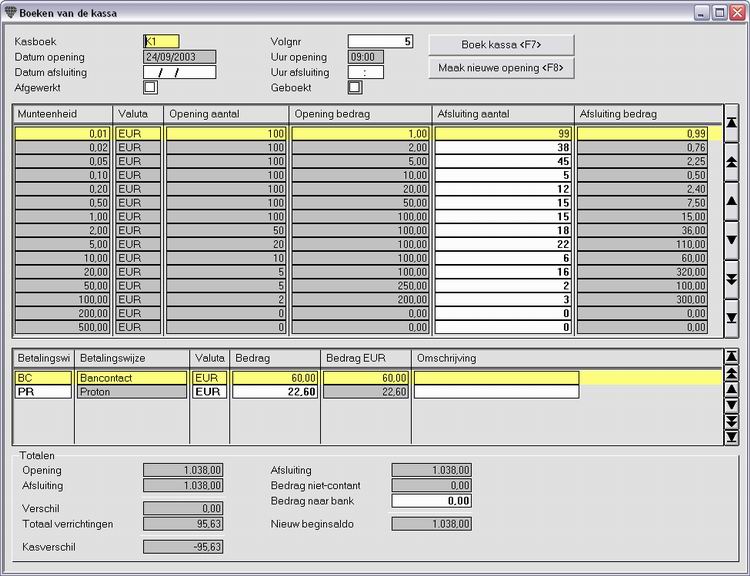Image resolution: width=750 pixels, height=576 pixels.
Task: Edit Afsluiting aantal cell with 38
Action: coord(503,147)
